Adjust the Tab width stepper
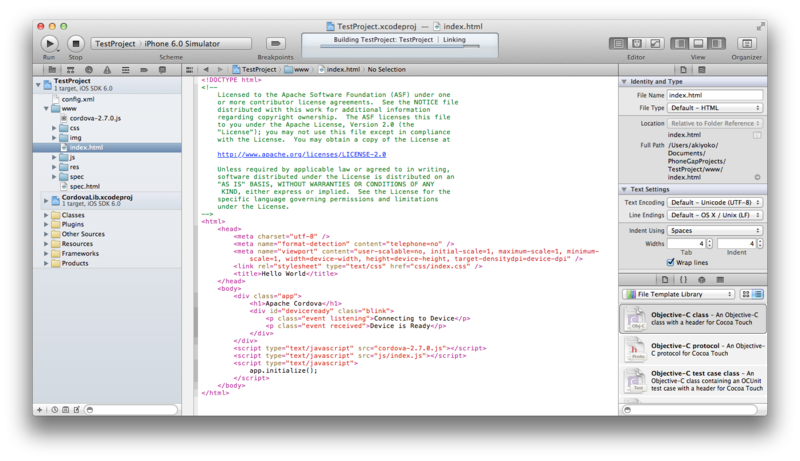Viewport: 800px width, 461px height. (x=710, y=244)
